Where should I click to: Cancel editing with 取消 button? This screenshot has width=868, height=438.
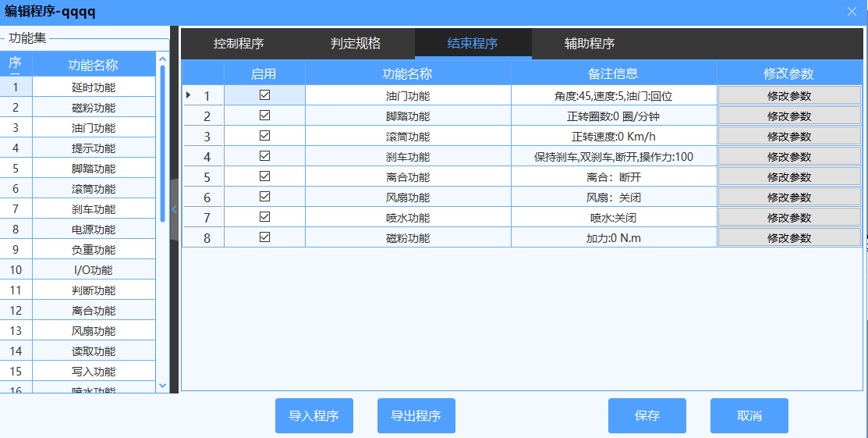pyautogui.click(x=749, y=416)
